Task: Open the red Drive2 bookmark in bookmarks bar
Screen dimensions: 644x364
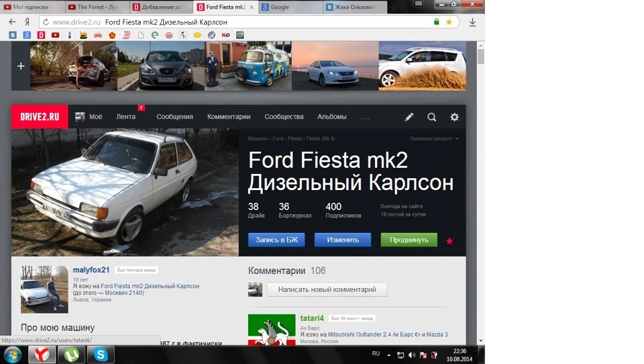Action: [x=41, y=35]
